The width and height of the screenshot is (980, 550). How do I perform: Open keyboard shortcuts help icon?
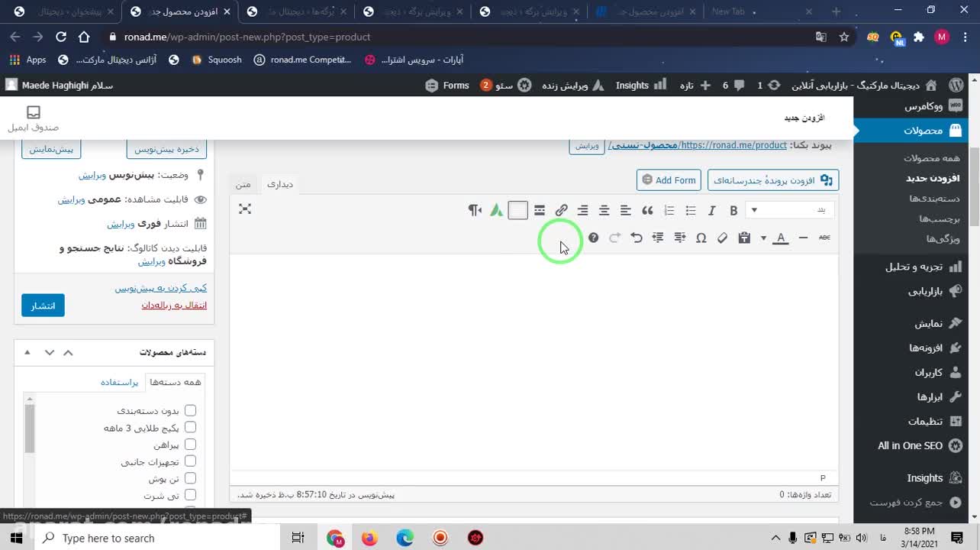pyautogui.click(x=593, y=238)
